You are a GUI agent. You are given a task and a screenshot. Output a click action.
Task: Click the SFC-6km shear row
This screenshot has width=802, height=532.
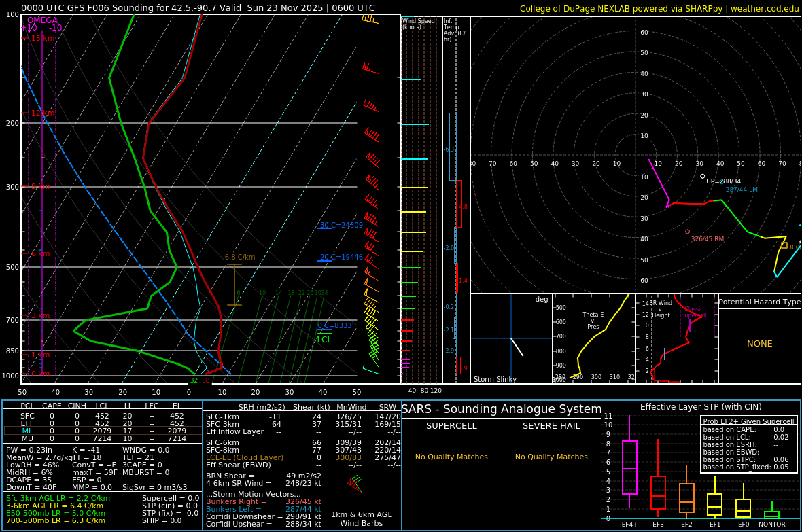tap(302, 442)
